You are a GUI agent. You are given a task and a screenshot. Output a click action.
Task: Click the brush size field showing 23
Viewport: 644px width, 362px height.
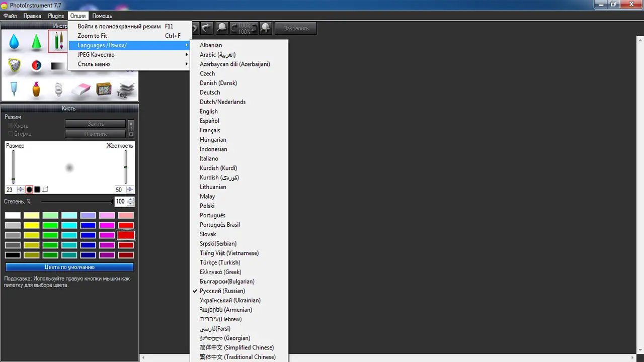[11, 190]
